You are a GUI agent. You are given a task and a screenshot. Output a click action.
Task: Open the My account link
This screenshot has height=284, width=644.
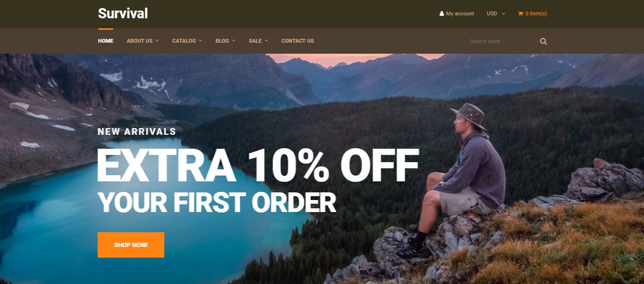pyautogui.click(x=460, y=13)
